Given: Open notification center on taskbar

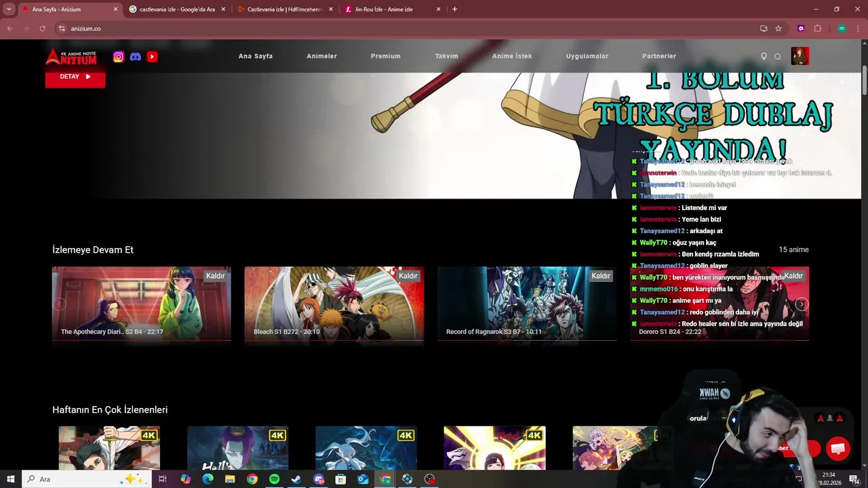Looking at the screenshot, I should 854,479.
